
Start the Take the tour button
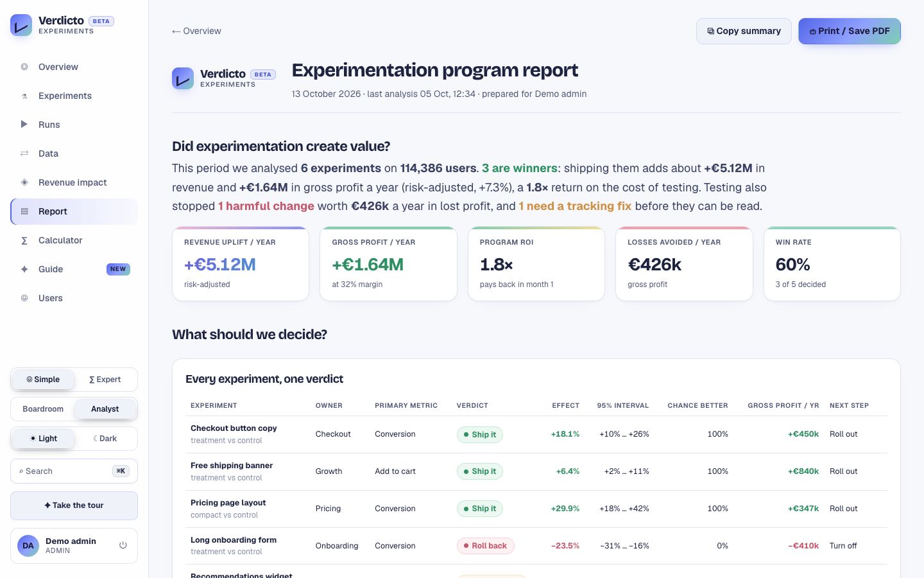74,505
